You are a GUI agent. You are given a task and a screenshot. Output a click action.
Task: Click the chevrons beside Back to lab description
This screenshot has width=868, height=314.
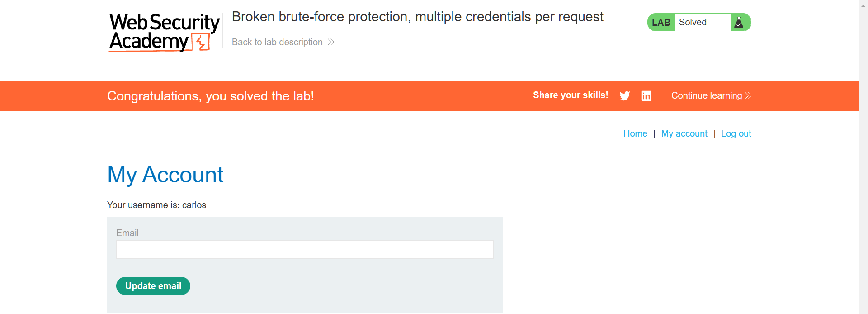331,42
